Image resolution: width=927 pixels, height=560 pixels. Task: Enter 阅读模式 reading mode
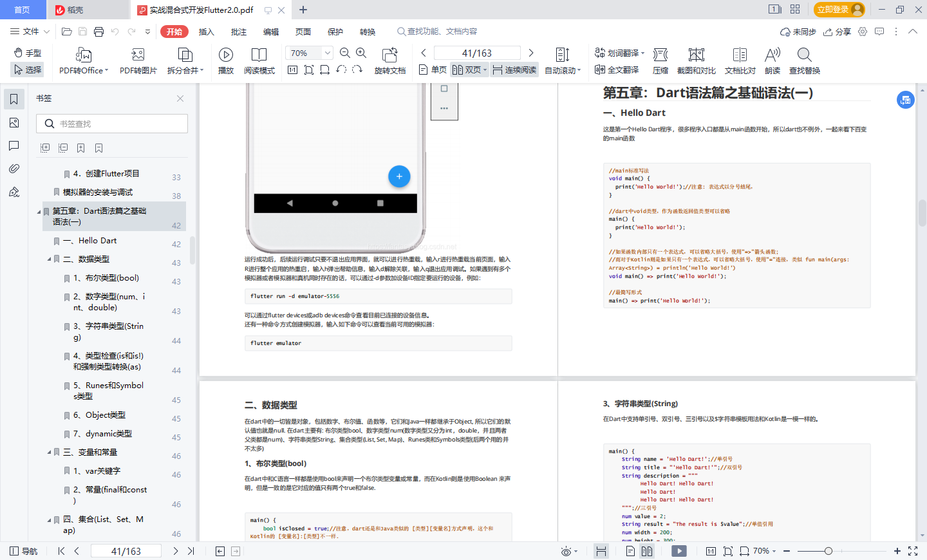259,61
